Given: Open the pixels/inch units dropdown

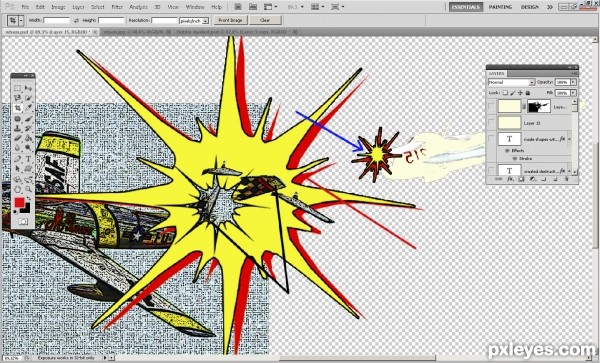Looking at the screenshot, I should pyautogui.click(x=194, y=20).
